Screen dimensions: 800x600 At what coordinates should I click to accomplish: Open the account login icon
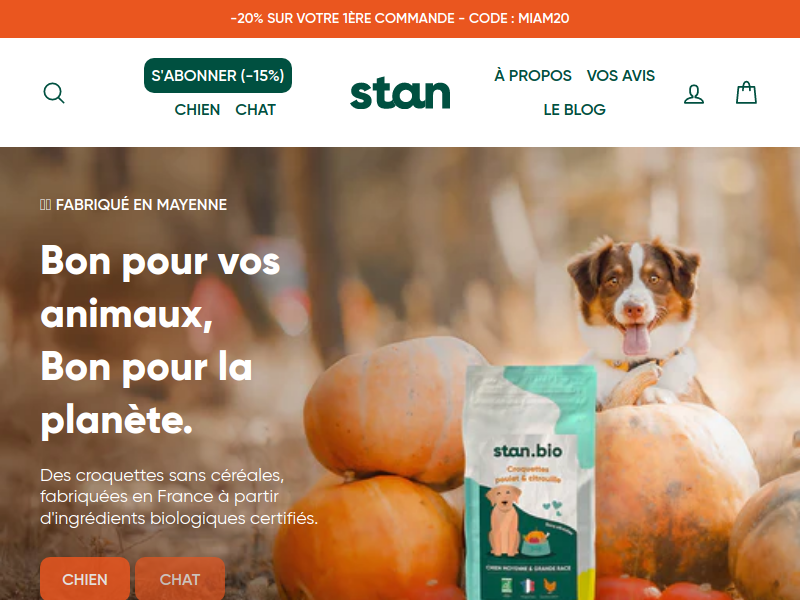[694, 94]
